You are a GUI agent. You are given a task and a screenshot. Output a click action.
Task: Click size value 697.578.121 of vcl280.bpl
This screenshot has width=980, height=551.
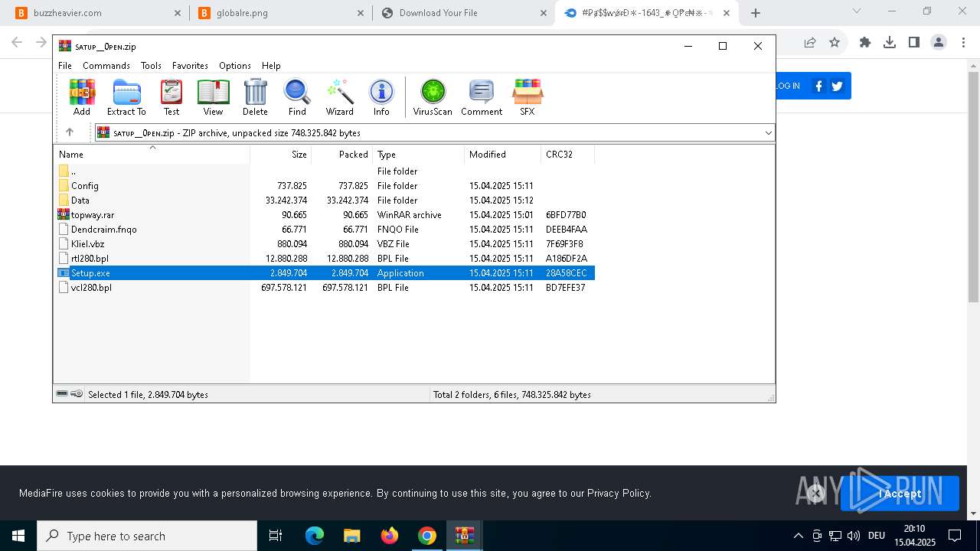pos(284,288)
